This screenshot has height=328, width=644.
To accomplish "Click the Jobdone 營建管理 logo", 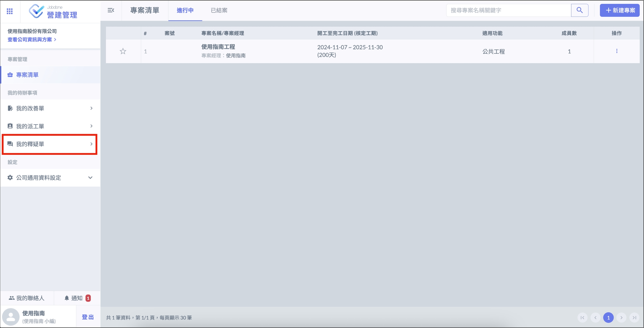I will click(53, 11).
